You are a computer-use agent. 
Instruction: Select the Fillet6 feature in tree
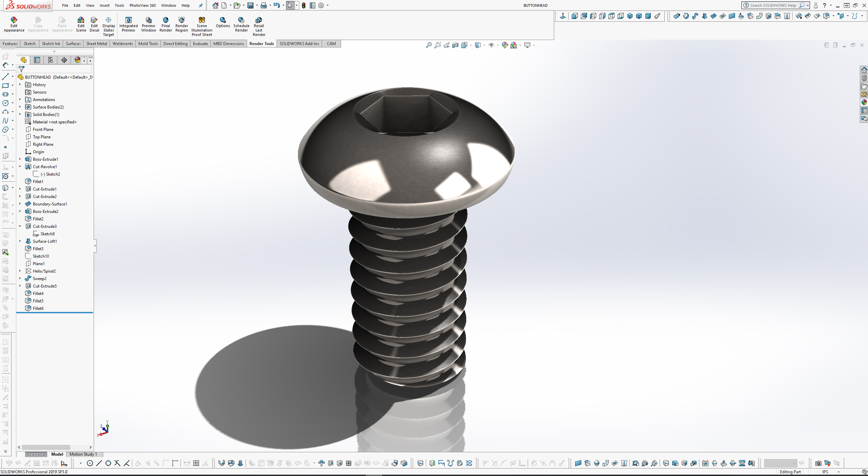38,308
